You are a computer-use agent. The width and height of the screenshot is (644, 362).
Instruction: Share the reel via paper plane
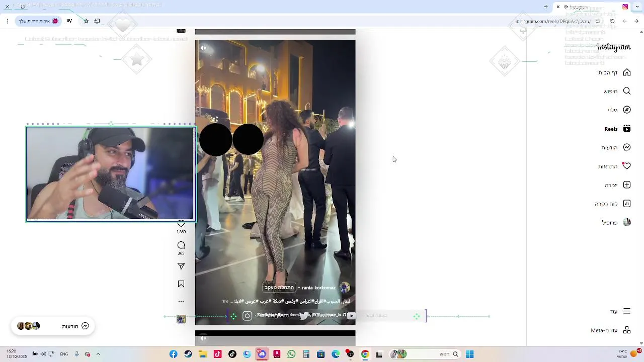pyautogui.click(x=181, y=266)
